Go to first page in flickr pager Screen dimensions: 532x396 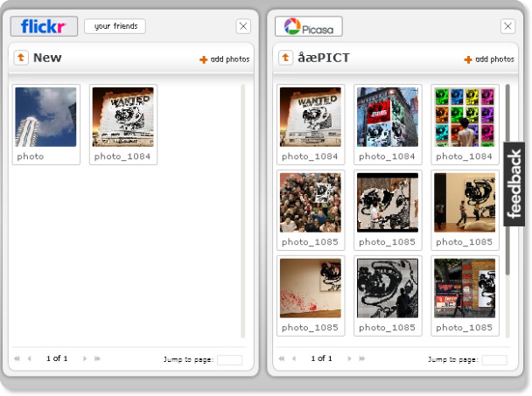pos(17,358)
